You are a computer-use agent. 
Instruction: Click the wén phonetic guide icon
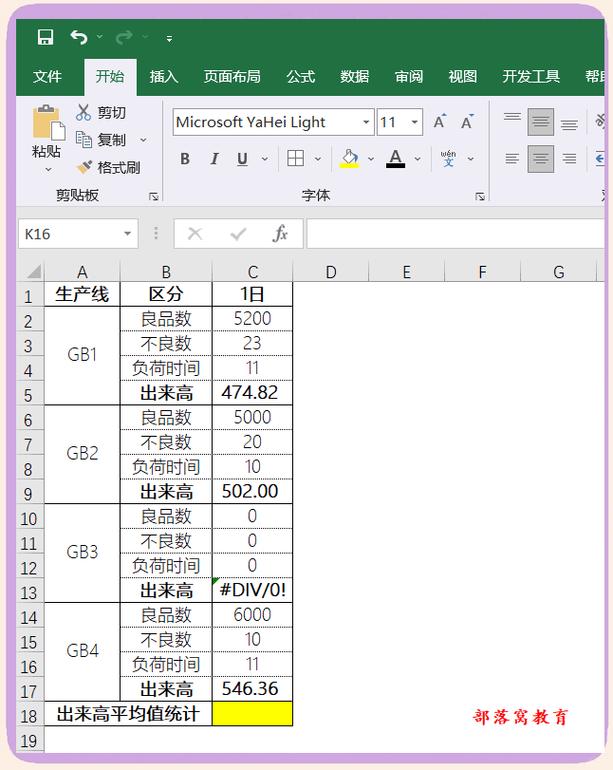point(448,158)
